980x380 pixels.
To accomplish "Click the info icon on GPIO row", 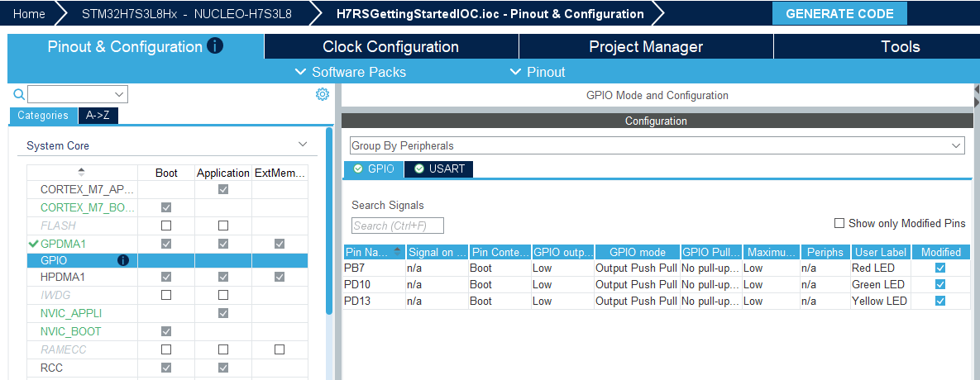I will (x=123, y=261).
